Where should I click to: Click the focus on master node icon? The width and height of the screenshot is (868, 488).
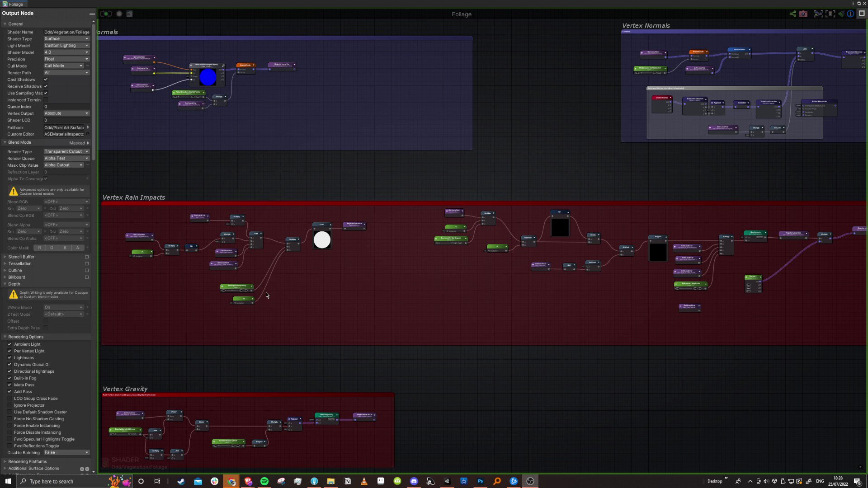[x=830, y=14]
